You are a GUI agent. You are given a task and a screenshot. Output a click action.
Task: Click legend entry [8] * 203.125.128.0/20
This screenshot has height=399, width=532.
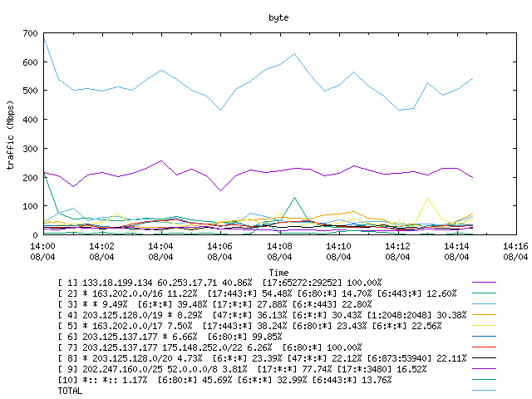pos(263,358)
